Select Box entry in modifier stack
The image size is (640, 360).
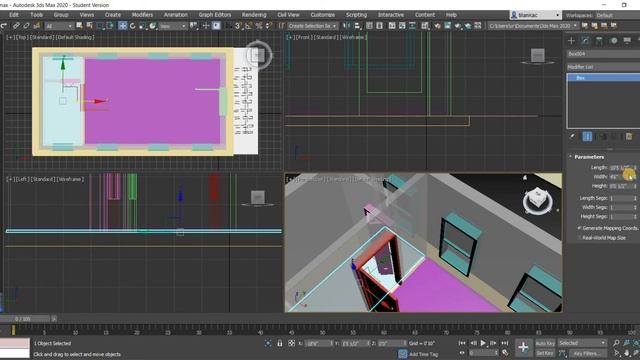pos(603,78)
